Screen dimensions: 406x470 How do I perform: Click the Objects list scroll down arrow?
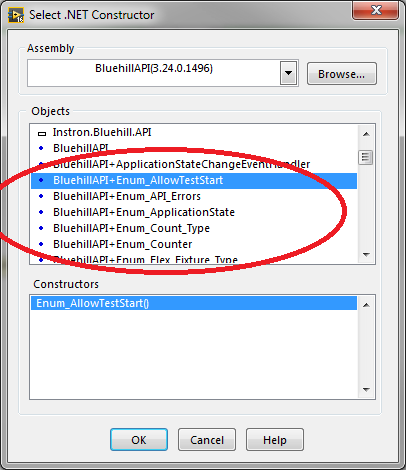click(x=366, y=255)
